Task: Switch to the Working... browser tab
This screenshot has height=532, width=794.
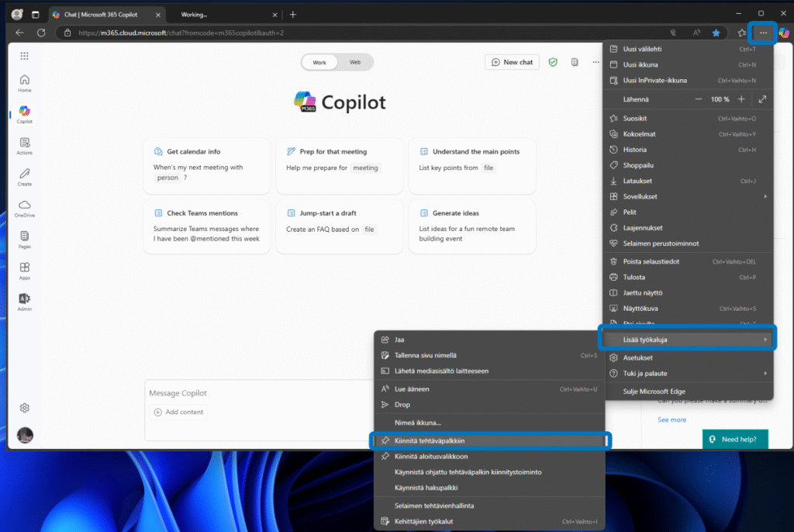Action: (224, 15)
